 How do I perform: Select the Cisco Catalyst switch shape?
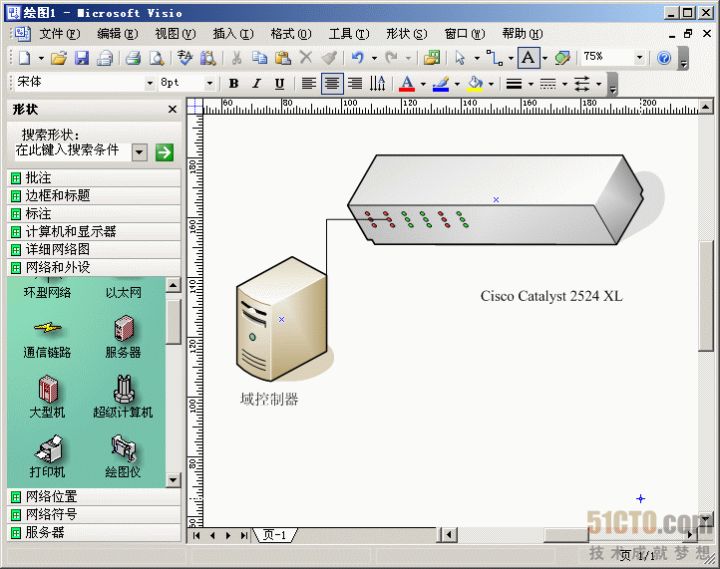pyautogui.click(x=495, y=200)
